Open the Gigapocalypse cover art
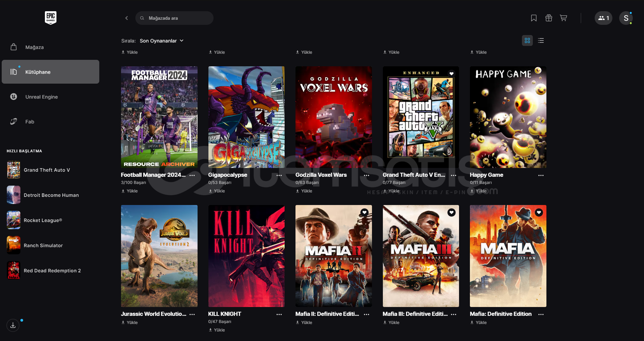This screenshot has height=341, width=644. tap(247, 117)
